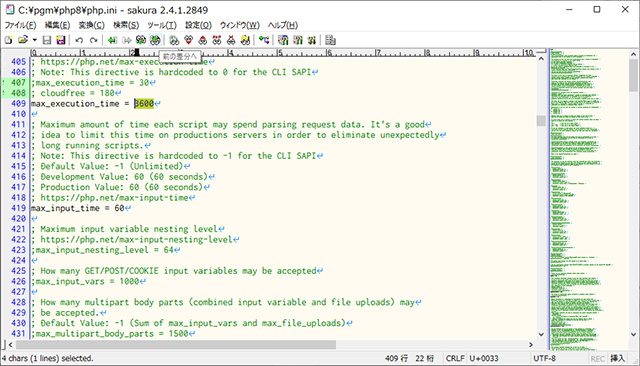Click the last toolbar icon after font settings
This screenshot has width=640, height=366.
[x=331, y=40]
